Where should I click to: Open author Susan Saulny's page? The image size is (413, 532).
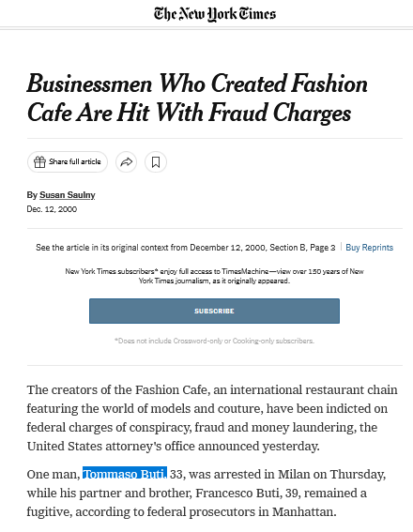click(68, 195)
